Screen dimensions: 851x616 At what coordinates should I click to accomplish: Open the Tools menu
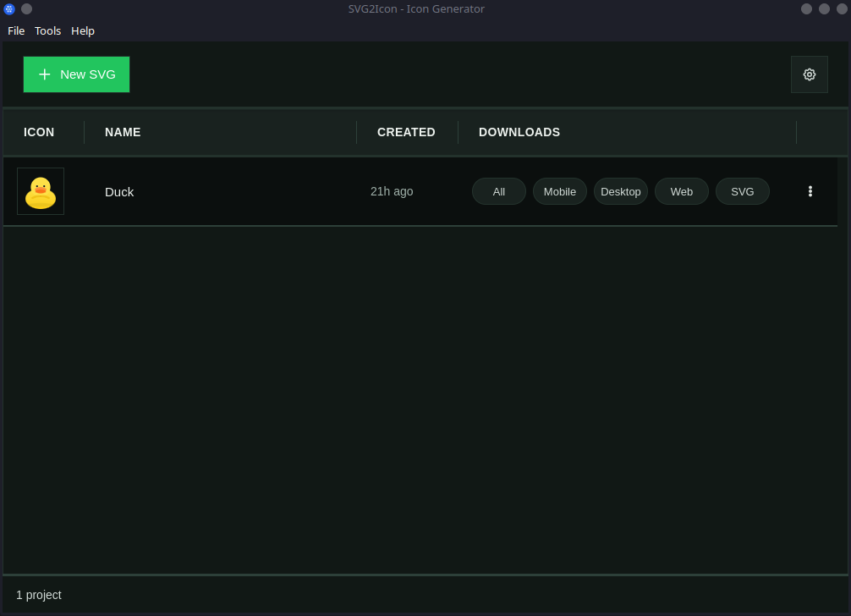click(x=47, y=30)
